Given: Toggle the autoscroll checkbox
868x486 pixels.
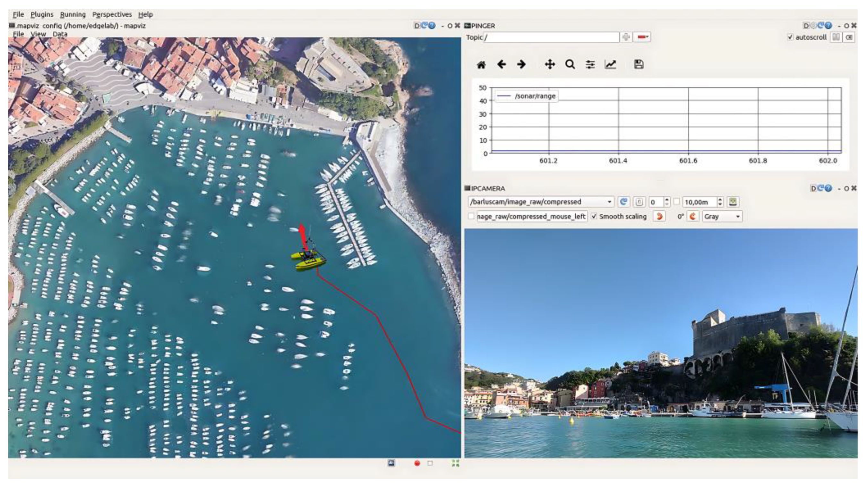Looking at the screenshot, I should pos(790,37).
